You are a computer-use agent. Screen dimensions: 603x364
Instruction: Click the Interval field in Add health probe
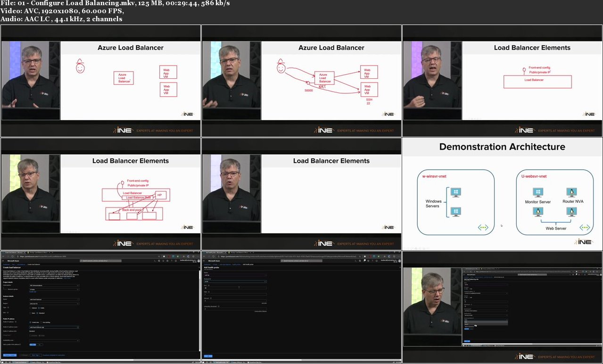pos(235,301)
